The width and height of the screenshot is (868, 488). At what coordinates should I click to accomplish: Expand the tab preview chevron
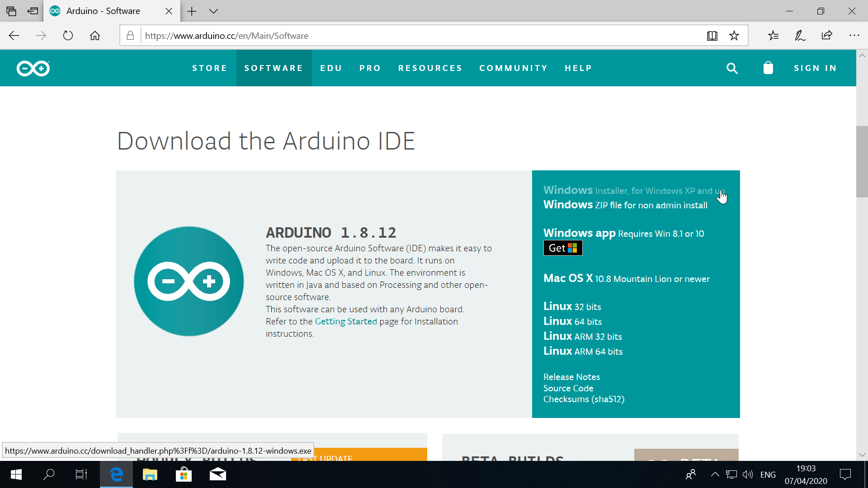click(x=213, y=11)
